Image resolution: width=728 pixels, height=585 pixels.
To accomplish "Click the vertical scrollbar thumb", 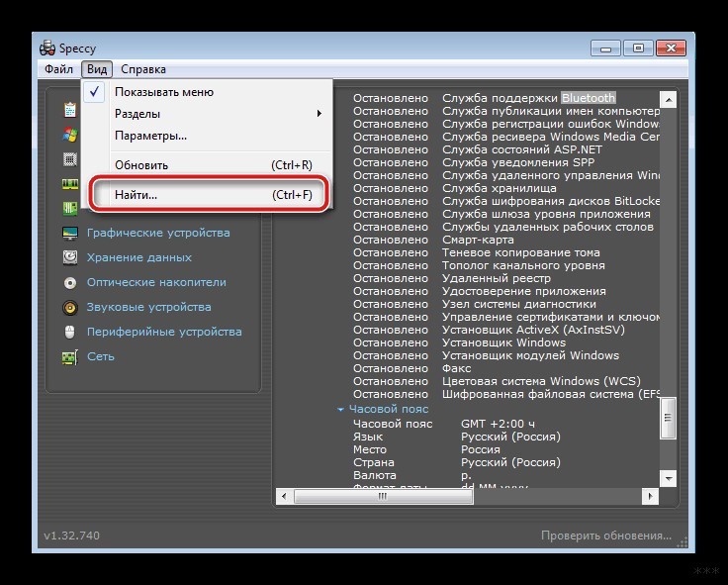I will (668, 418).
